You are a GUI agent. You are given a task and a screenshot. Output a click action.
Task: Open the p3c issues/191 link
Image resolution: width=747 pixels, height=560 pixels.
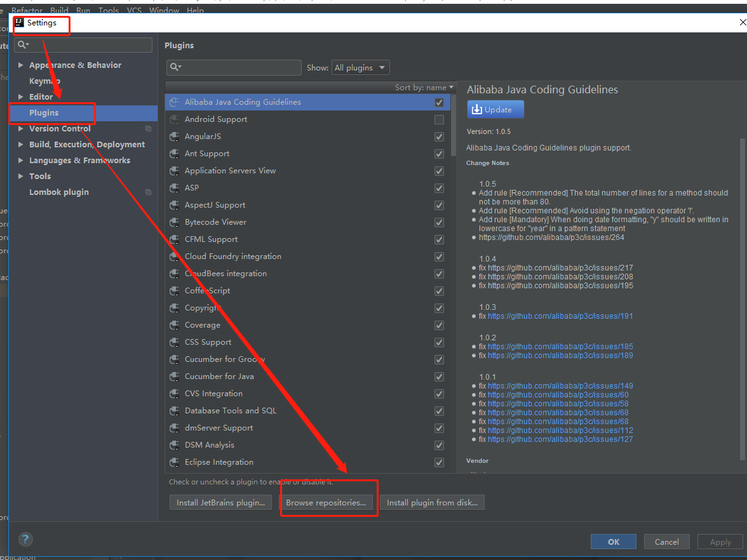(560, 316)
